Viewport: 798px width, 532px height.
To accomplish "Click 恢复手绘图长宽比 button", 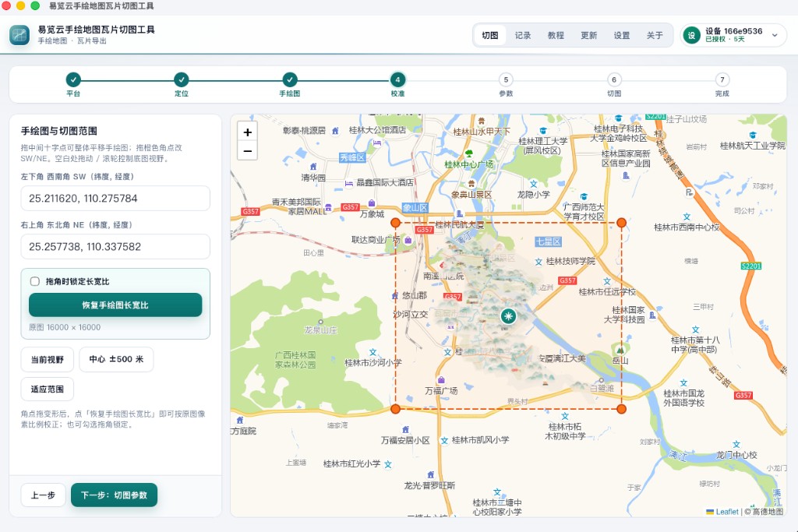I will (115, 305).
